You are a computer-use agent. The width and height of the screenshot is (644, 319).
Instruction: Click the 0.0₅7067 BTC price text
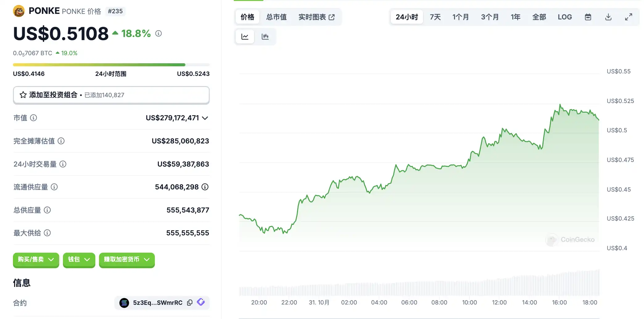32,53
